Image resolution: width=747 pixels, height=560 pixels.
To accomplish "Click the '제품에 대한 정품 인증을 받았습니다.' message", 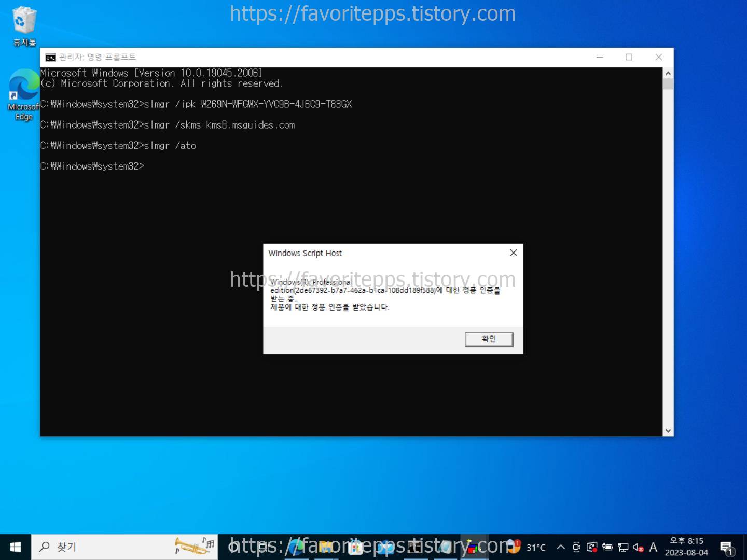I will pyautogui.click(x=329, y=307).
